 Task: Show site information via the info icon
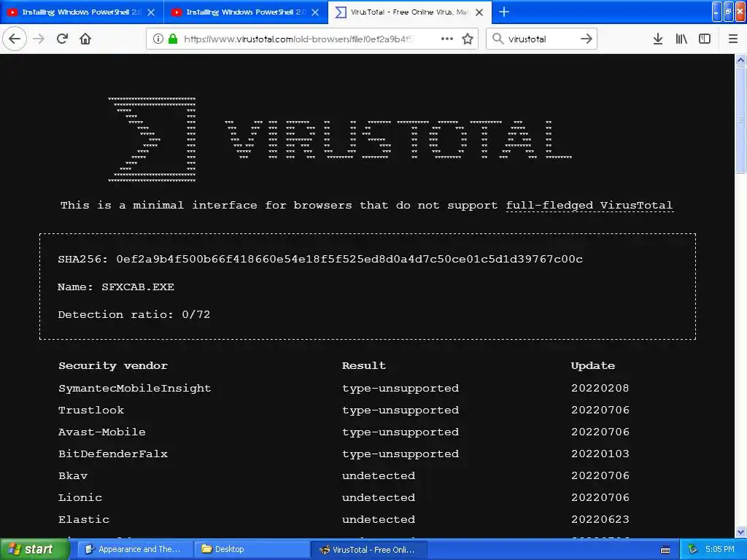(158, 39)
